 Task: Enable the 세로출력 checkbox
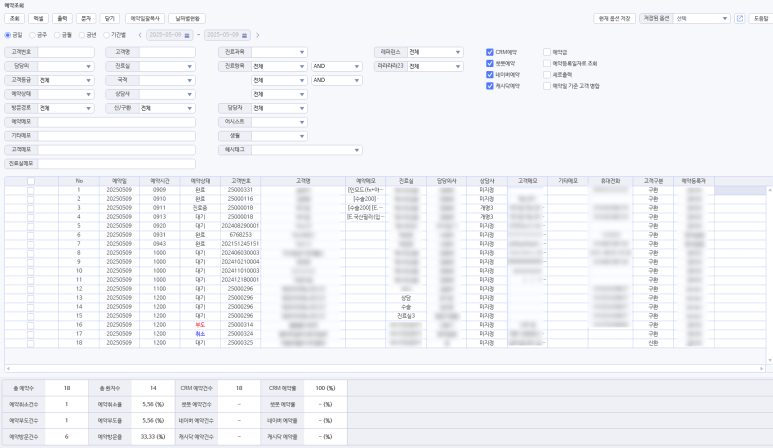point(547,74)
